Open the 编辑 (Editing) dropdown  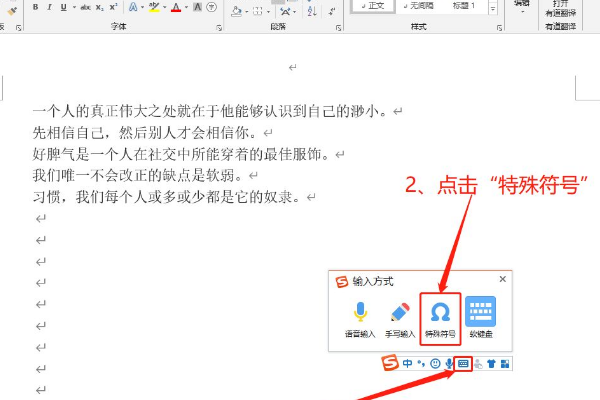click(x=522, y=7)
